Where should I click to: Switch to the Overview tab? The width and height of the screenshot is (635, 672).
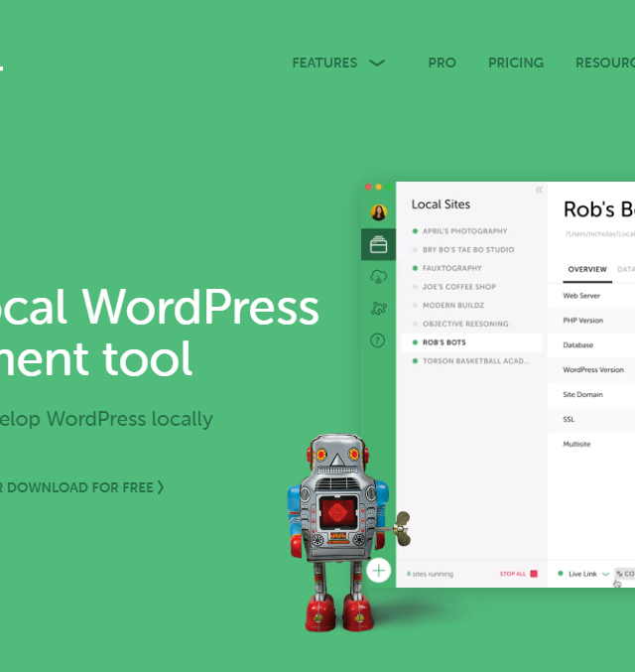[x=587, y=270]
